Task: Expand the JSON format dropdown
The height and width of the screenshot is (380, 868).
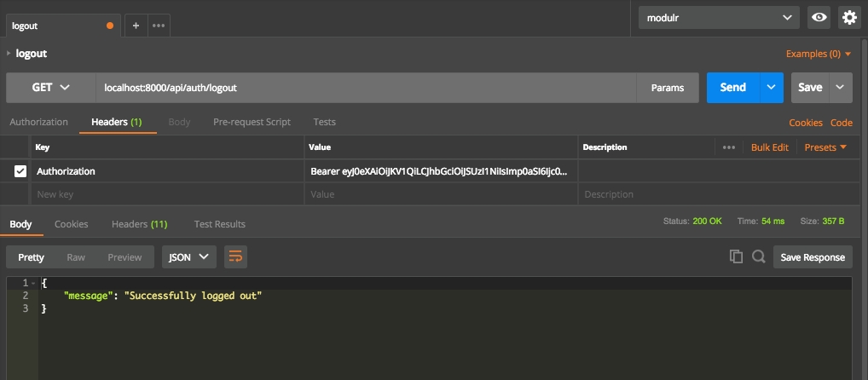Action: click(x=188, y=256)
